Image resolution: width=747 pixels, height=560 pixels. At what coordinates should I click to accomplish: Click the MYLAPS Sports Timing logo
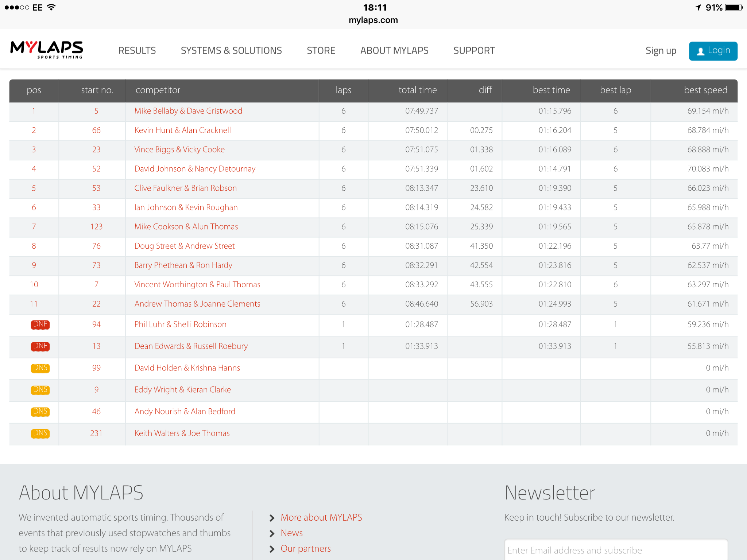coord(47,50)
